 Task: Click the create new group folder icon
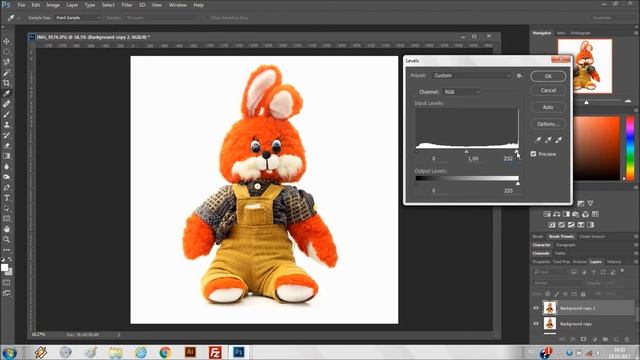[x=605, y=339]
